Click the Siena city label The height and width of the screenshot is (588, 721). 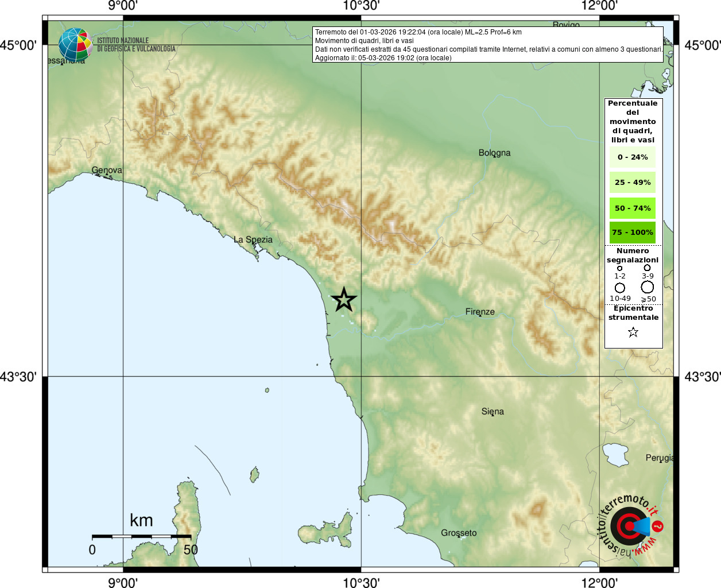point(493,412)
